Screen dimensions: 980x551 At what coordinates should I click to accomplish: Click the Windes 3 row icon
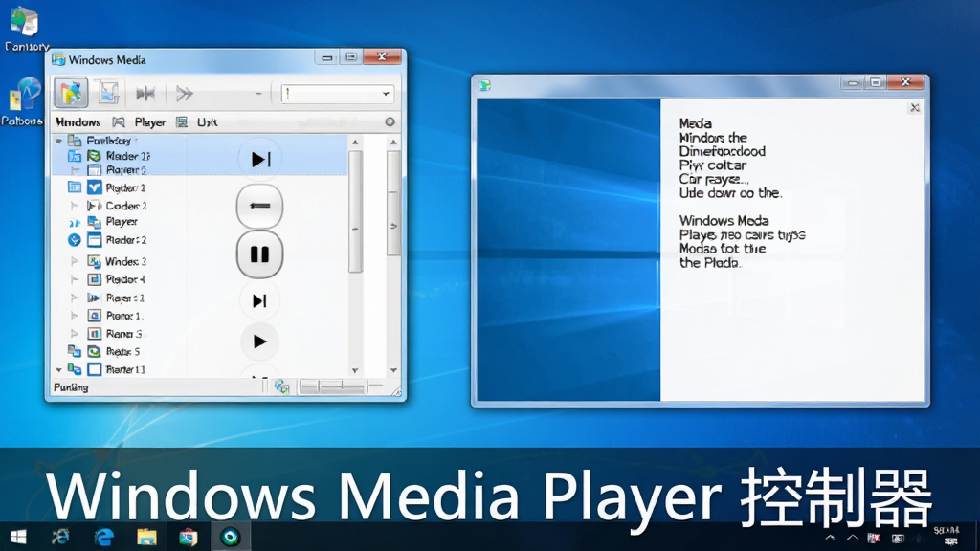pyautogui.click(x=95, y=261)
